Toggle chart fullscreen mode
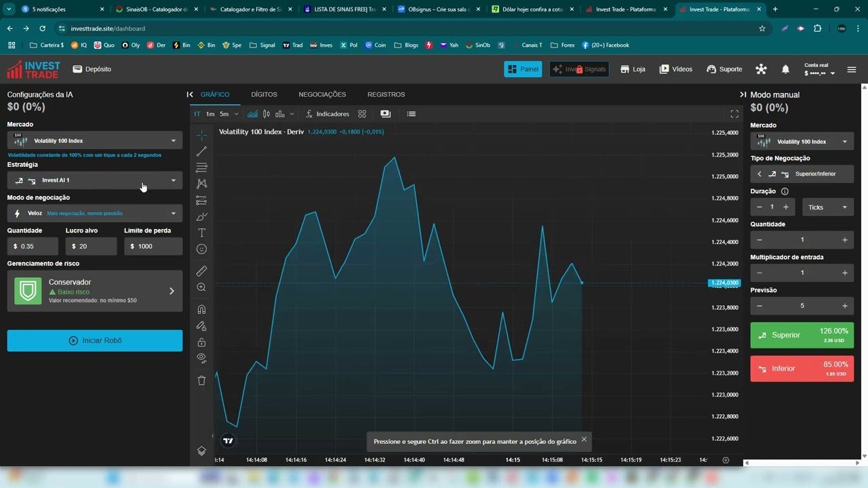868x488 pixels. [x=734, y=114]
